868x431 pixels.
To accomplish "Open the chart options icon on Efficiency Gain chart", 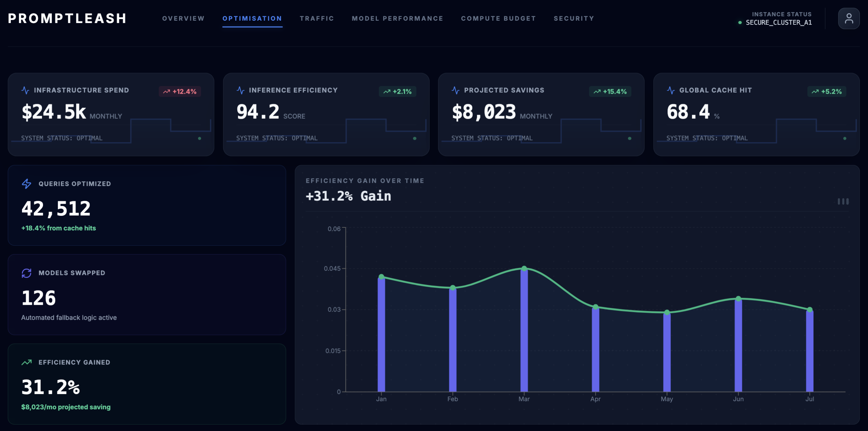I will click(844, 201).
